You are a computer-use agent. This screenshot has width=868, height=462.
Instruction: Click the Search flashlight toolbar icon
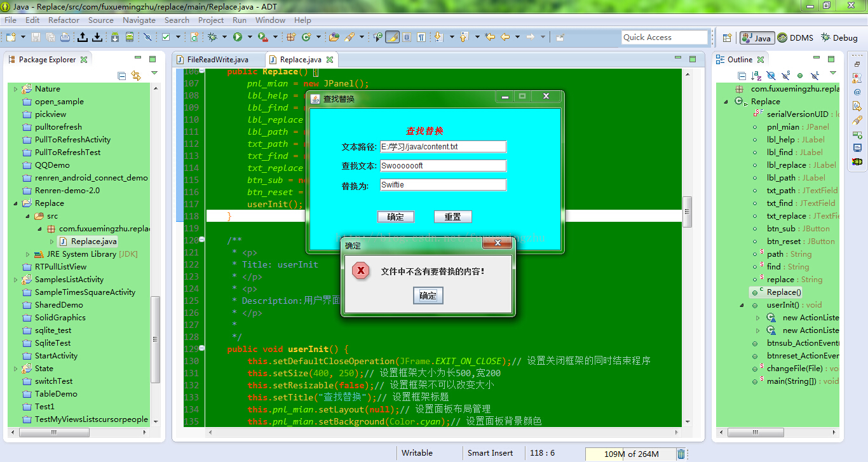coord(349,37)
